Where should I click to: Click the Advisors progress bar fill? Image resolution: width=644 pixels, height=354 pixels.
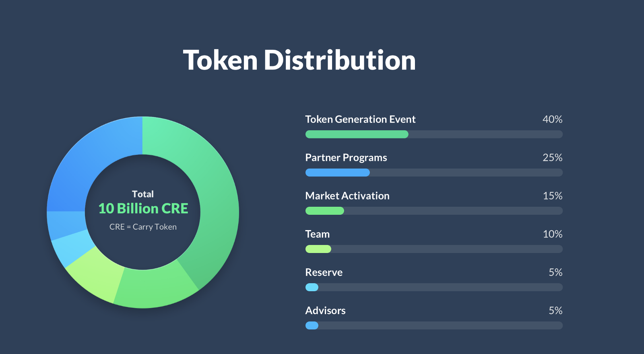tap(312, 325)
